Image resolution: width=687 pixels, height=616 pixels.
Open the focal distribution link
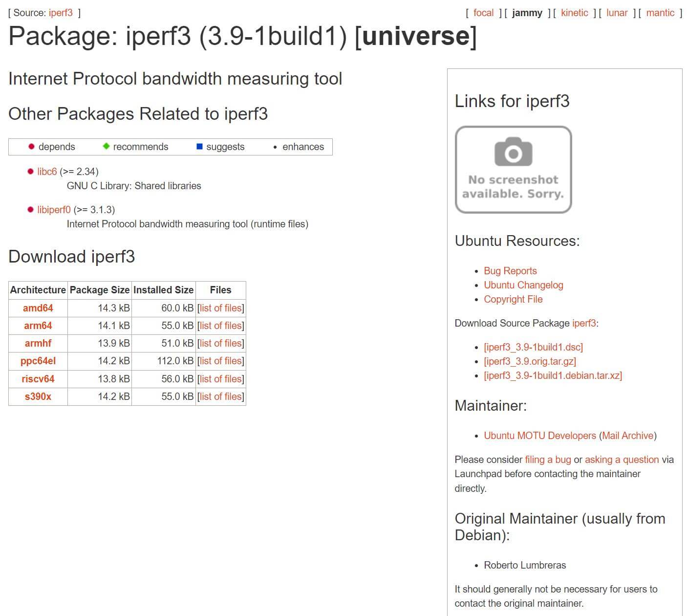point(483,13)
